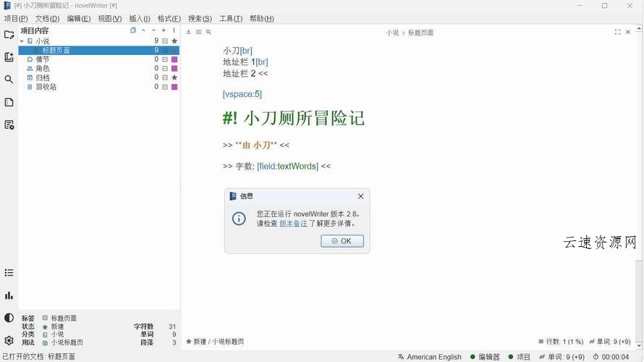Select the 角色 folder in the tree
This screenshot has width=644, height=362.
(x=98, y=68)
